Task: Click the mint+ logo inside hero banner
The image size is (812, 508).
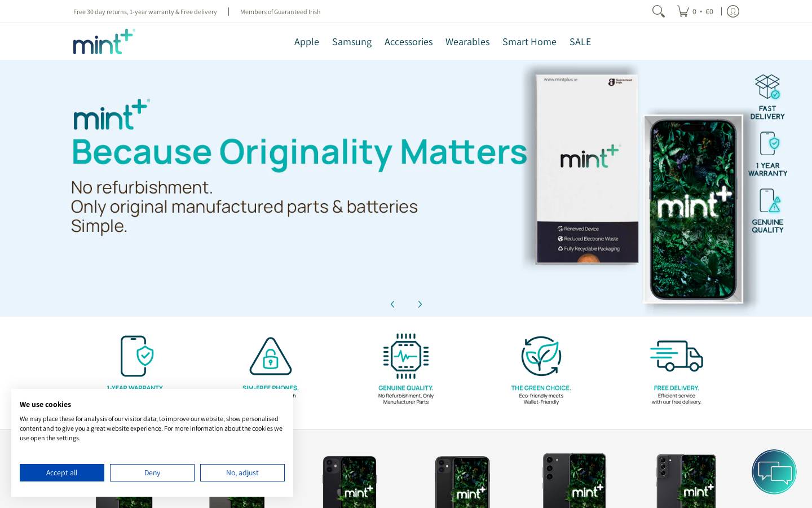Action: [x=111, y=115]
